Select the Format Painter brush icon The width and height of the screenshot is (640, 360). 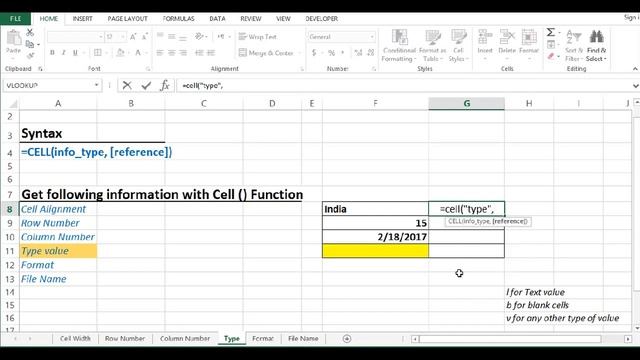pos(30,55)
